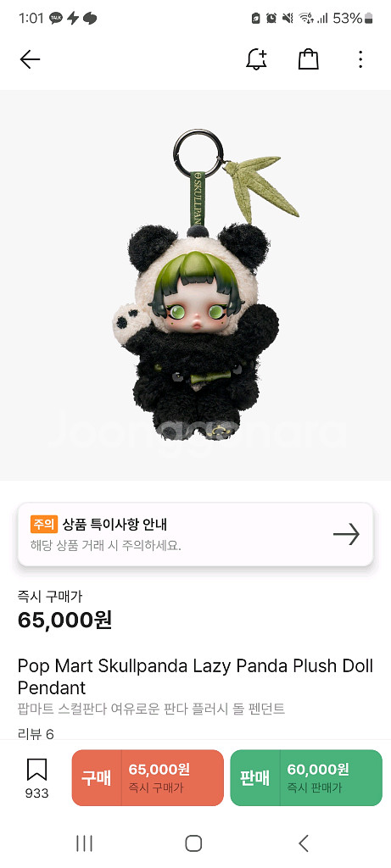Tap the KakaoTalk status bar notification icon
391x868 pixels.
pos(56,19)
